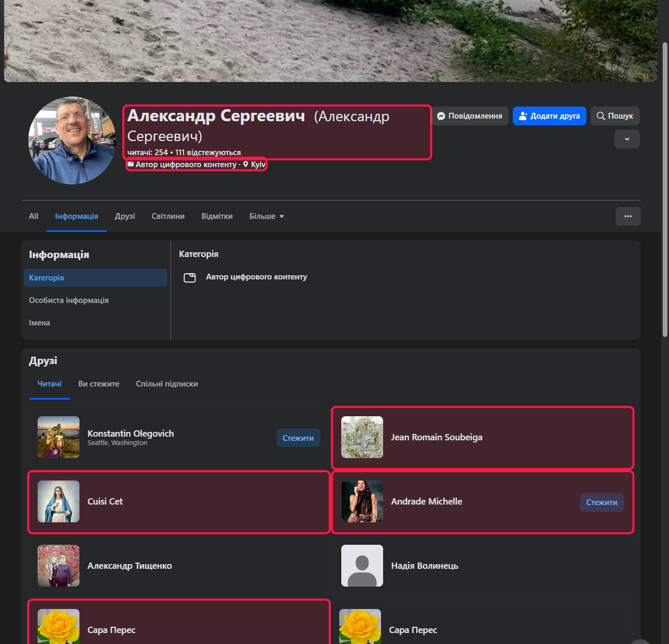The width and height of the screenshot is (669, 644).
Task: Click the name Александр Тищенко
Action: pyautogui.click(x=130, y=566)
